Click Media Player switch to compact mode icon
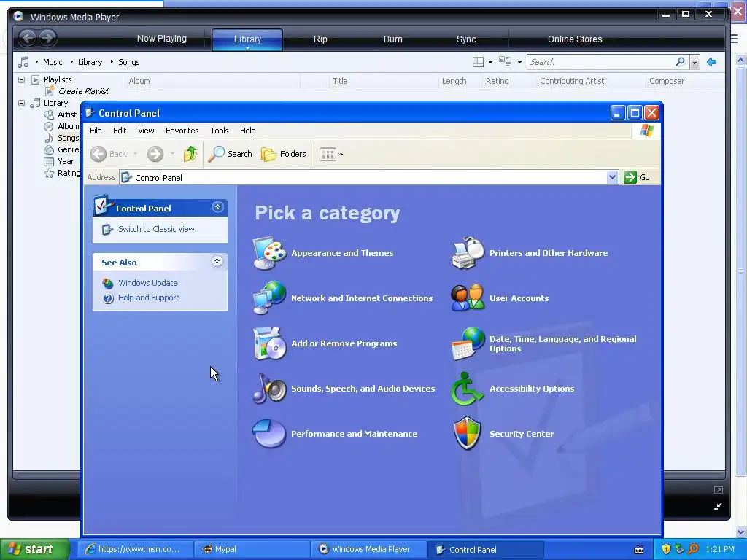The width and height of the screenshot is (747, 560). (718, 507)
